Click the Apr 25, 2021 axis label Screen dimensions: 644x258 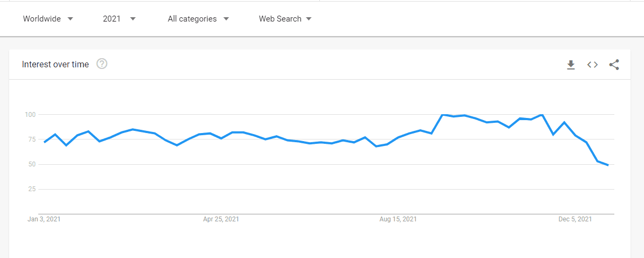click(221, 219)
